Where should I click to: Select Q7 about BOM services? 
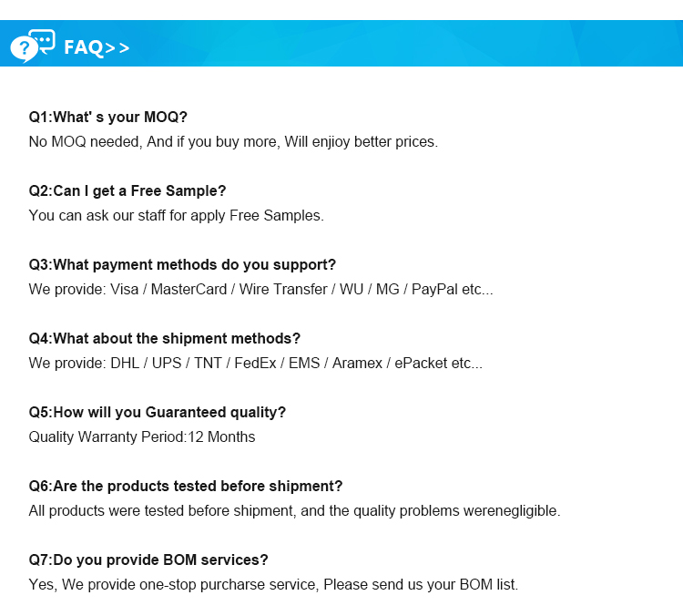[x=148, y=560]
